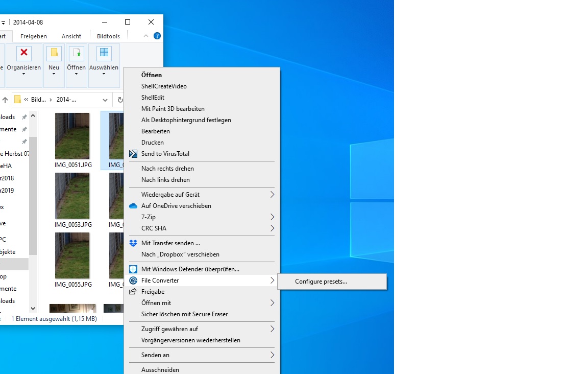This screenshot has width=588, height=374.
Task: Click the File Converter icon in context menu
Action: click(x=133, y=280)
